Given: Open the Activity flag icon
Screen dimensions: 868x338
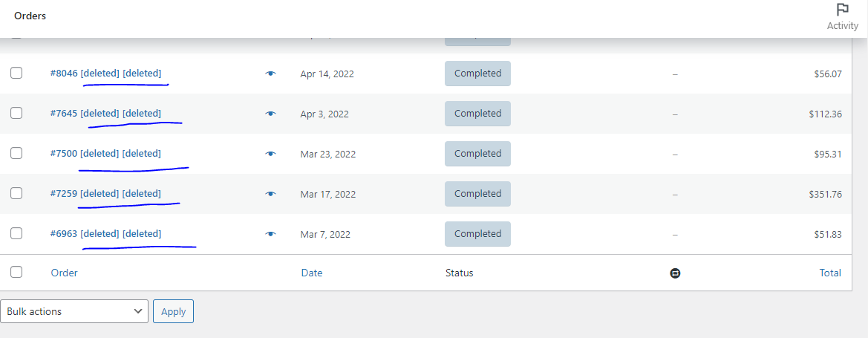Looking at the screenshot, I should [843, 10].
